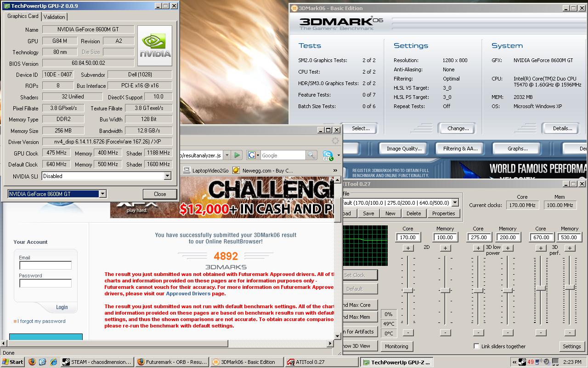
Task: Open profile Properties in ATITool
Action: pos(443,213)
